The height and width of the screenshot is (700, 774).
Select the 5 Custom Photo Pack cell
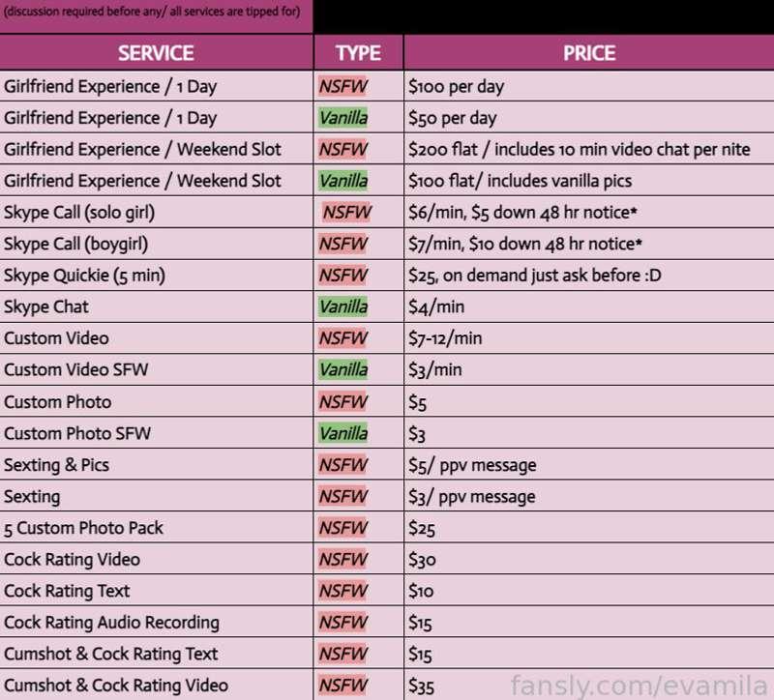pos(156,528)
